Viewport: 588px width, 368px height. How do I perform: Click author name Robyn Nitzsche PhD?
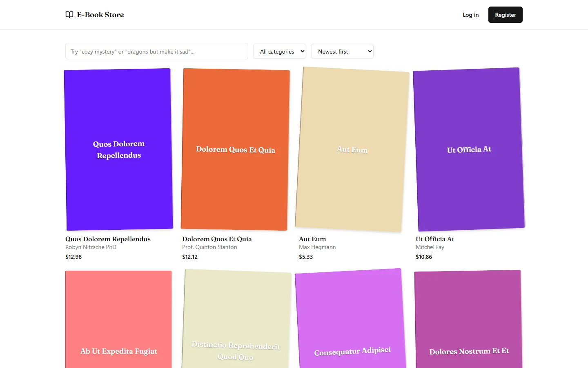(x=91, y=247)
